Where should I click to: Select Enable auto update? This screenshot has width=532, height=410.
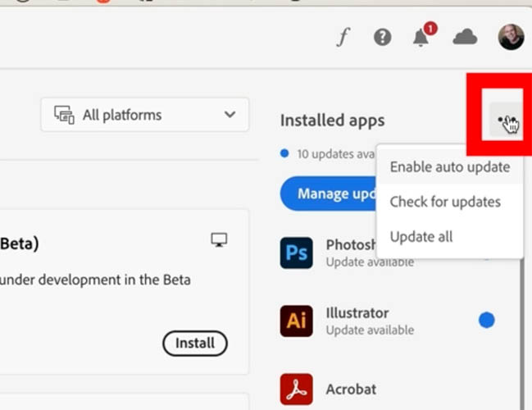[x=450, y=167]
